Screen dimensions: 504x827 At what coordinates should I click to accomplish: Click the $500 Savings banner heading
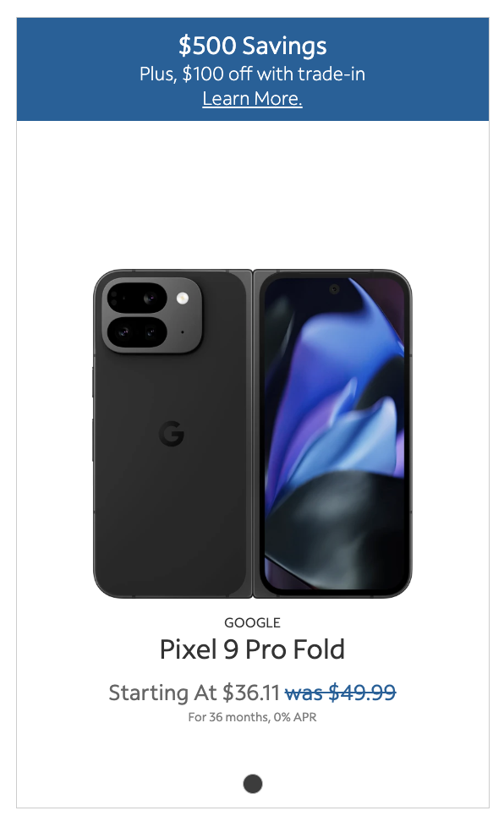pyautogui.click(x=253, y=46)
